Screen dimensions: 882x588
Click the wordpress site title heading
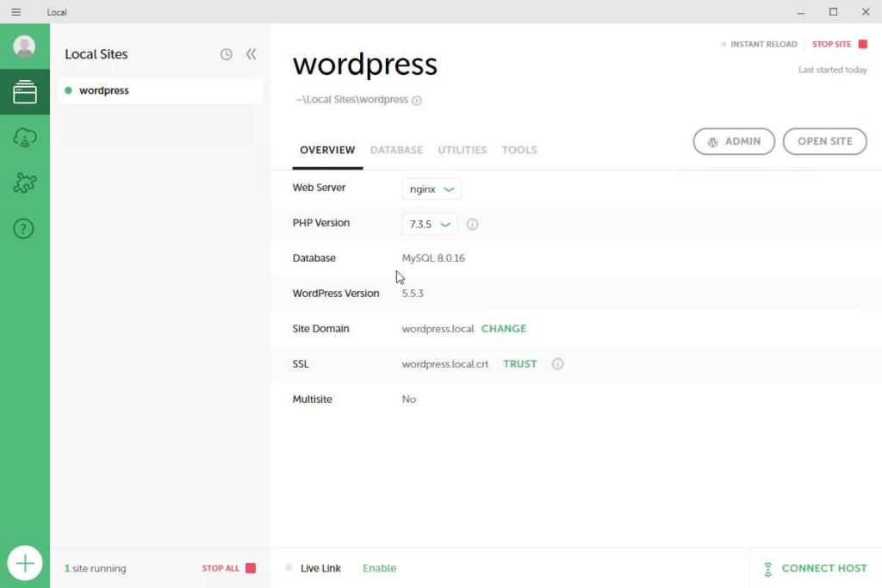tap(365, 65)
